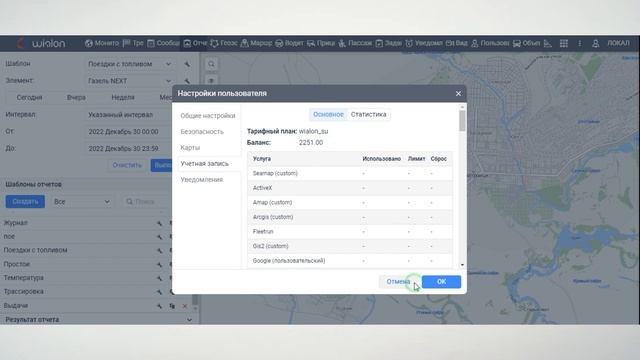640x360 pixels.
Task: Close the Настройки пользователя dialog
Action: (458, 94)
